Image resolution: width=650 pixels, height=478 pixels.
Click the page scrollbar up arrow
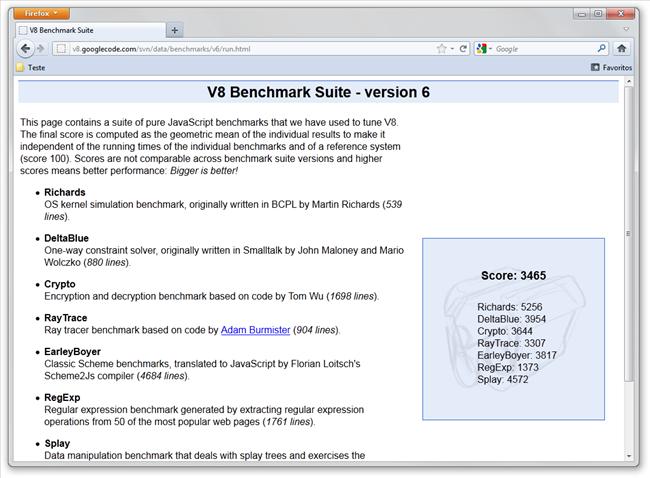tap(629, 82)
